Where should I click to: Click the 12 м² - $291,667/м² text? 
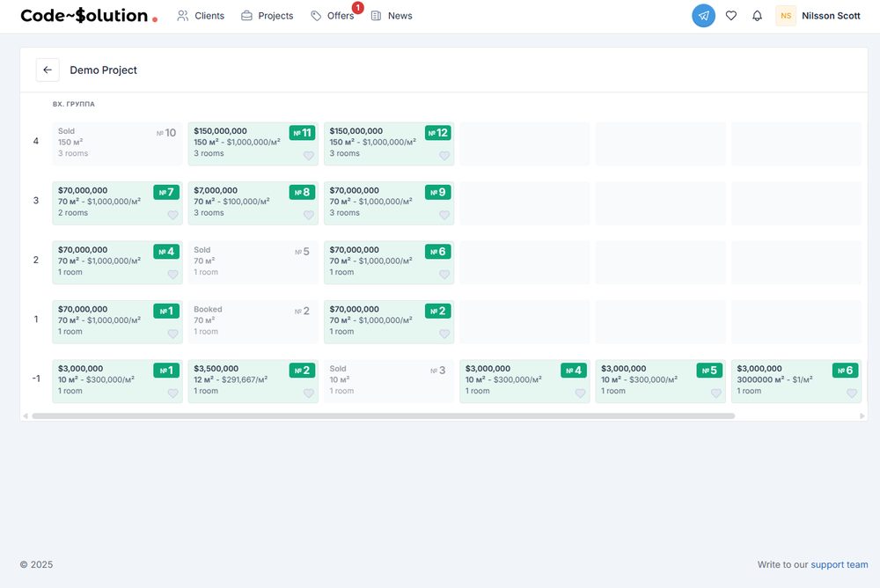pyautogui.click(x=231, y=379)
